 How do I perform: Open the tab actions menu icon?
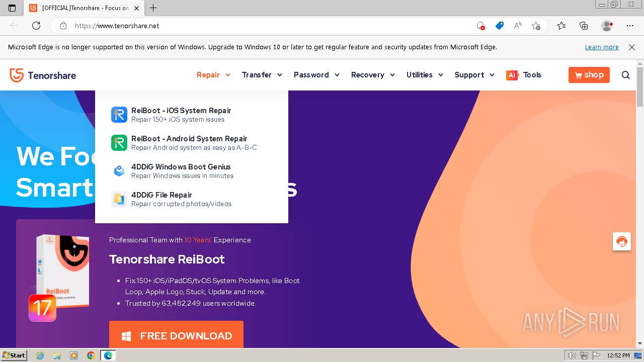tap(12, 8)
